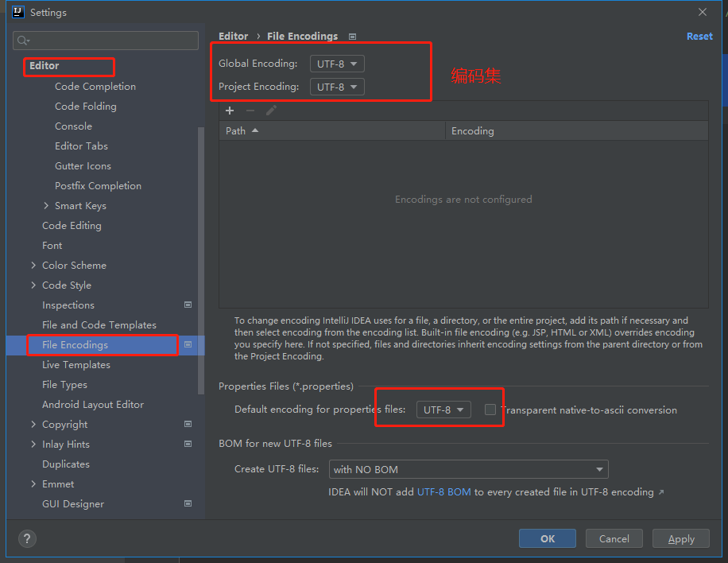Viewport: 728px width, 563px height.
Task: Select Emmet label in tree
Action: 57,484
